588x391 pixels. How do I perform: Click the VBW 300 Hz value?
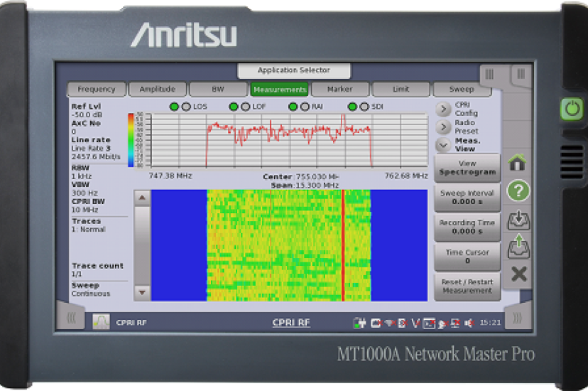point(85,193)
